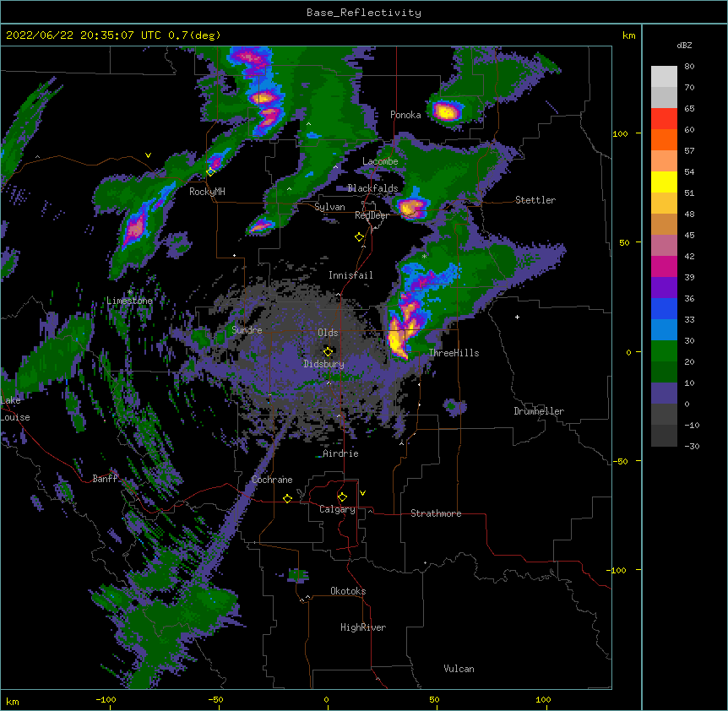Select the Banff label
The image size is (728, 711).
click(x=105, y=479)
